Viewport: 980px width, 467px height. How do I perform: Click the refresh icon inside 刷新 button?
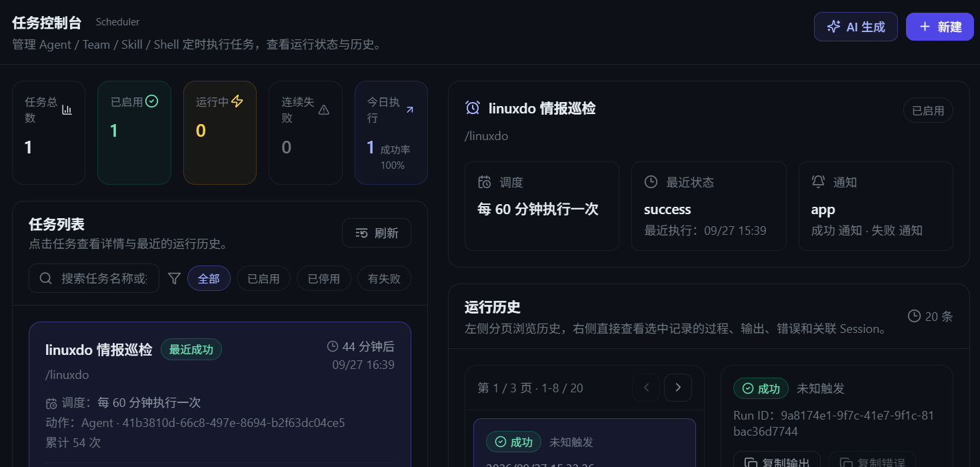click(x=361, y=233)
